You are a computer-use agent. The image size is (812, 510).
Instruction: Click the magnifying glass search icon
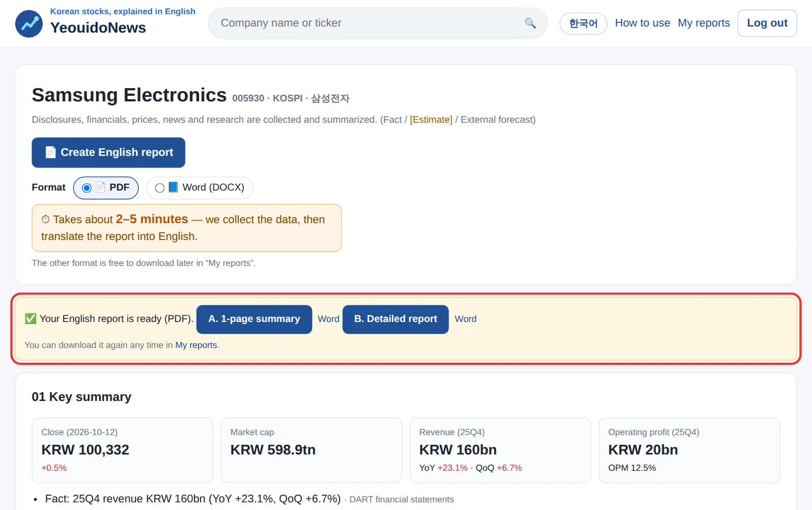[x=530, y=23]
